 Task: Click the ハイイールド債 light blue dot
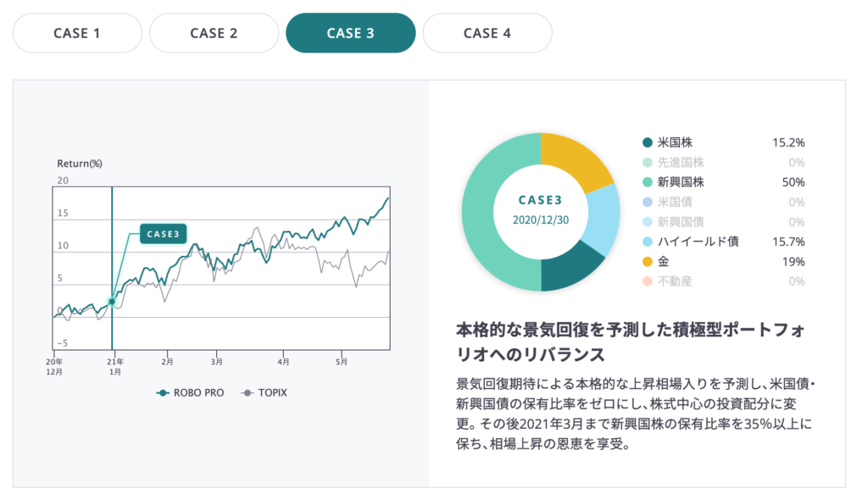648,242
